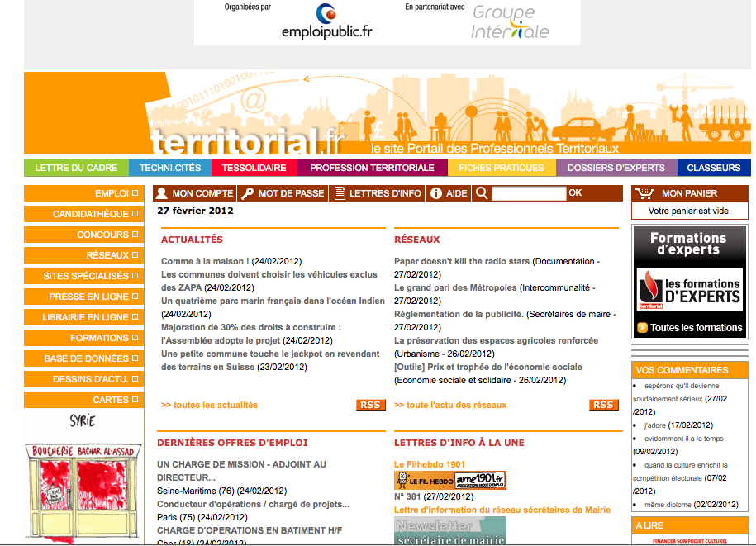Open the Syrie cartoon drawing
Viewport: 756px width, 546px height.
point(83,477)
